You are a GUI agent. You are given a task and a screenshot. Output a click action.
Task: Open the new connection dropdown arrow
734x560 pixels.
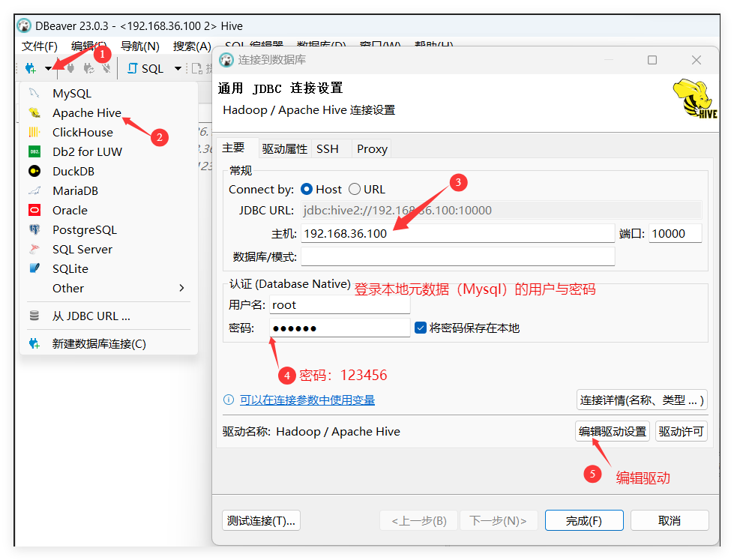point(48,69)
